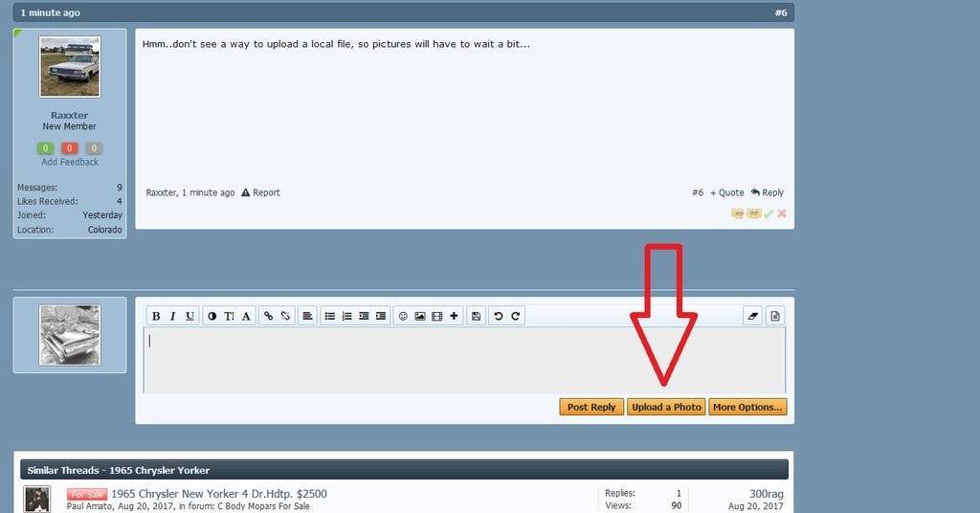980x513 pixels.
Task: Open the text color picker
Action: (212, 316)
